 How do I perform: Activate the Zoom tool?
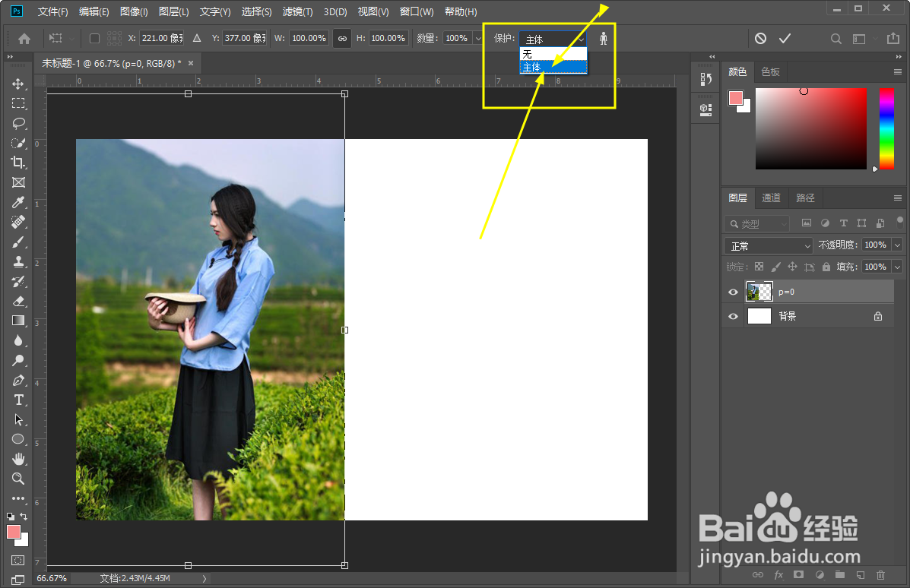tap(18, 479)
